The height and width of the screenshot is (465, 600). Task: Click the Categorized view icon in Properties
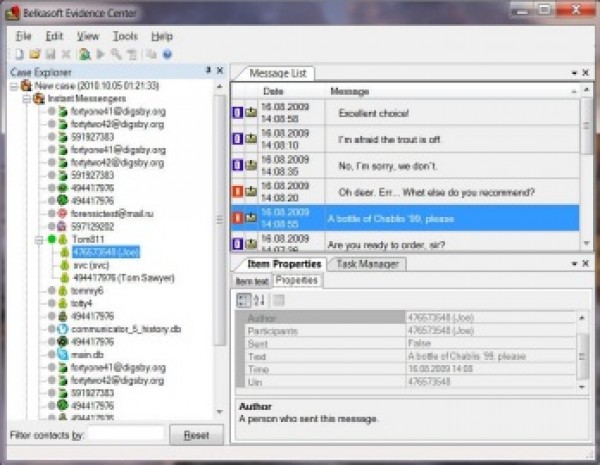[243, 300]
